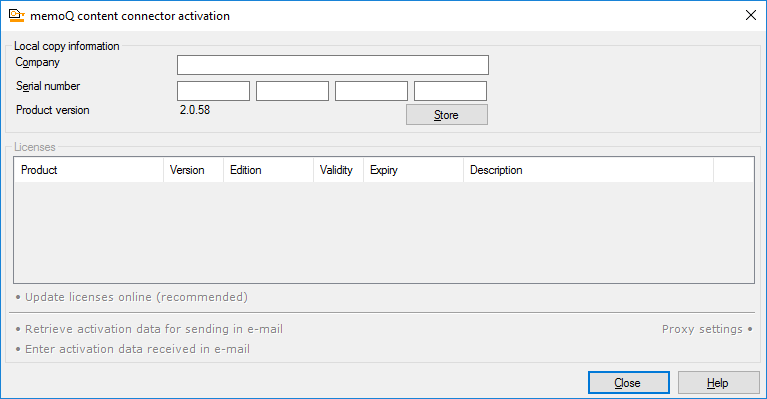Image resolution: width=767 pixels, height=399 pixels.
Task: Click the third Serial number box
Action: tap(371, 91)
